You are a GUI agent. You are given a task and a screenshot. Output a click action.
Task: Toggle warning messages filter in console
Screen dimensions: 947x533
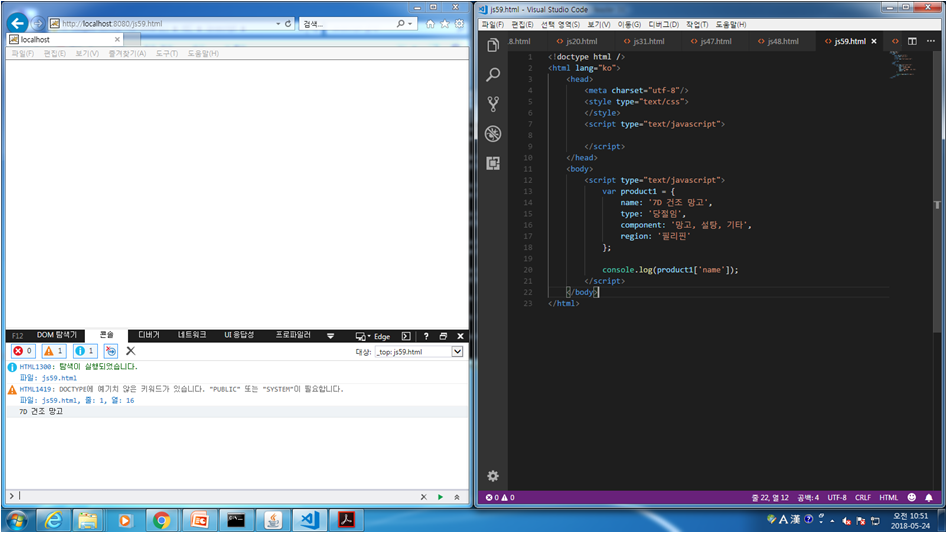pos(54,351)
